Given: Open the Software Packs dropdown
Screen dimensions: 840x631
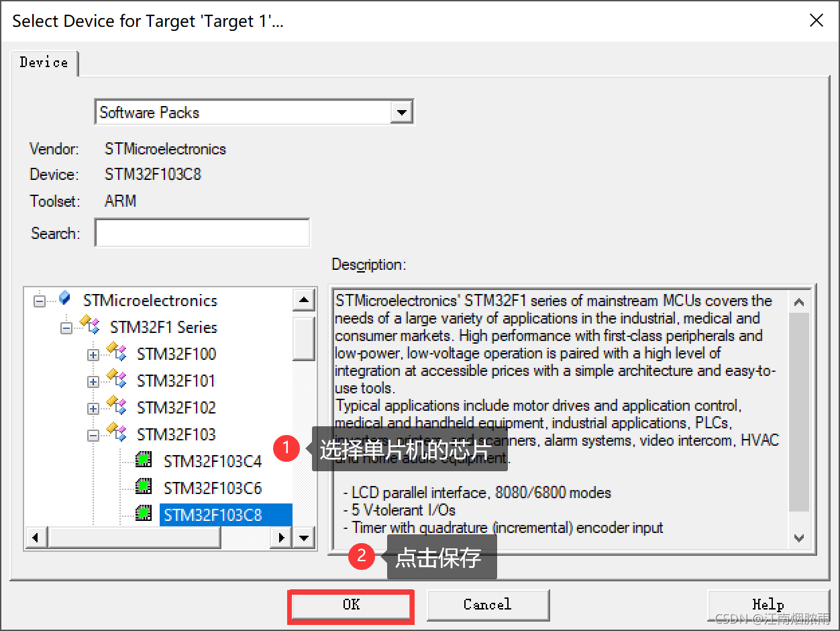Looking at the screenshot, I should [401, 112].
